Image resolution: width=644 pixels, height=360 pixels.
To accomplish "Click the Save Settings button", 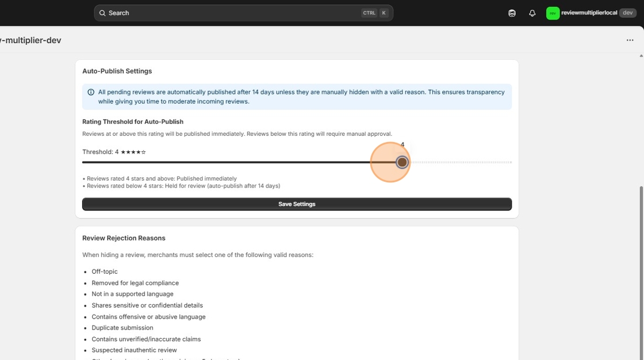I will (x=297, y=204).
